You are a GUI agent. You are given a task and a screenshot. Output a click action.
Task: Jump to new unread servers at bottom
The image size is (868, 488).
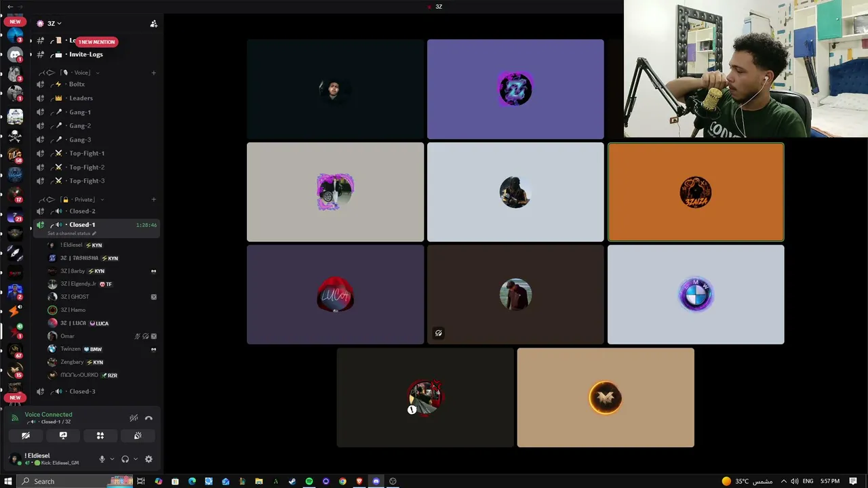pos(15,398)
